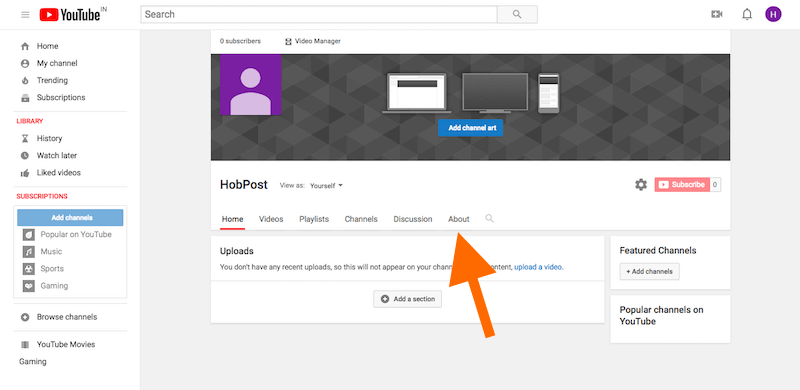Select the channel Home tab
Viewport: 800px width, 390px height.
pos(232,219)
